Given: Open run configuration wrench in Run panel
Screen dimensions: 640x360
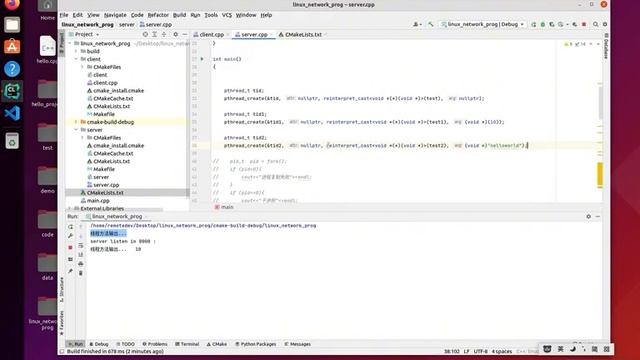Looking at the screenshot, I should click(71, 236).
